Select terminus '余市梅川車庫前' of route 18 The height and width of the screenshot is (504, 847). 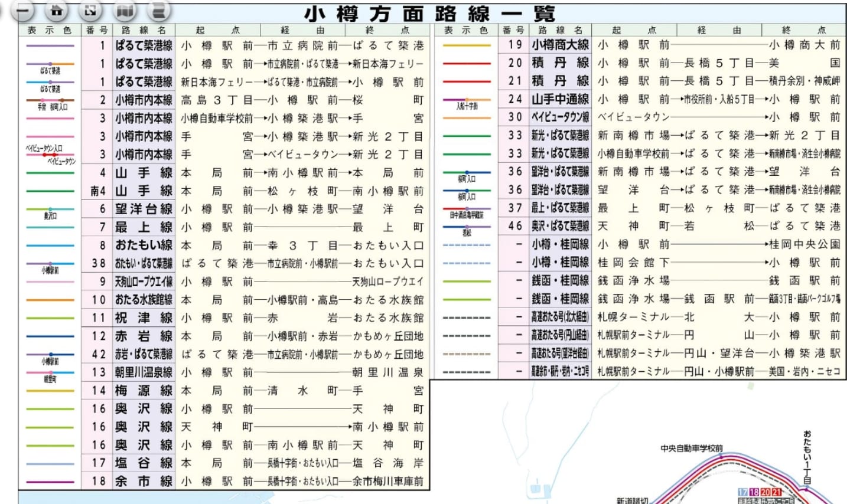point(388,482)
